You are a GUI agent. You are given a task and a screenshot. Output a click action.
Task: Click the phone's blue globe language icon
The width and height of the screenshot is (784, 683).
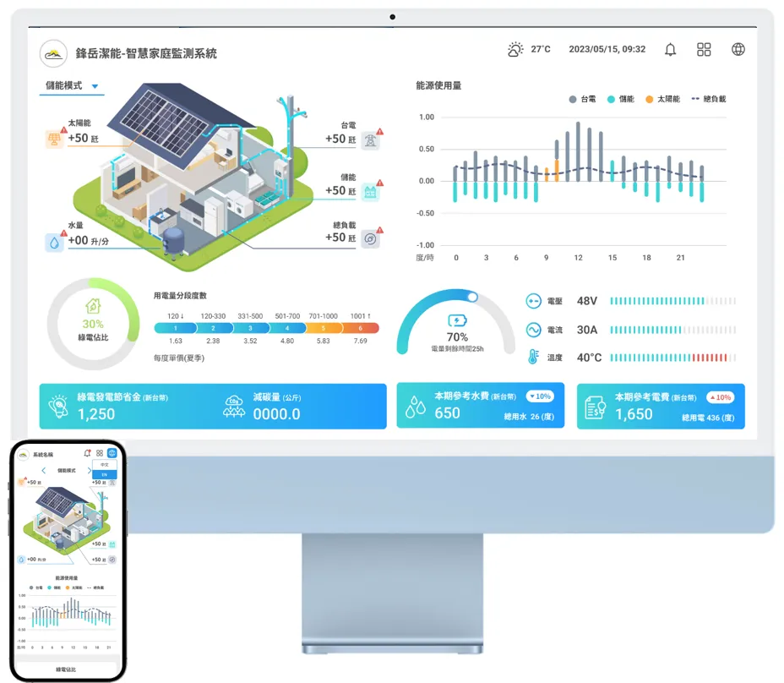point(112,453)
